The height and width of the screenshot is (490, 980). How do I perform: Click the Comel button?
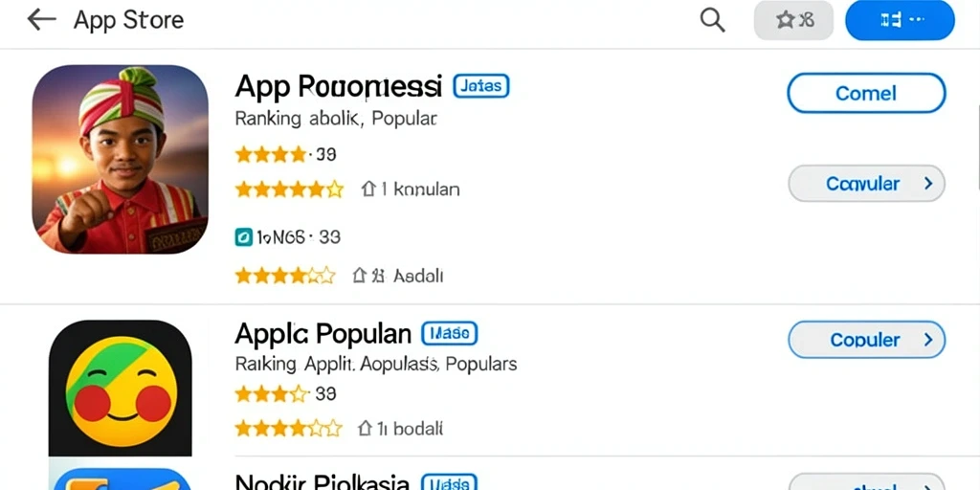(866, 93)
